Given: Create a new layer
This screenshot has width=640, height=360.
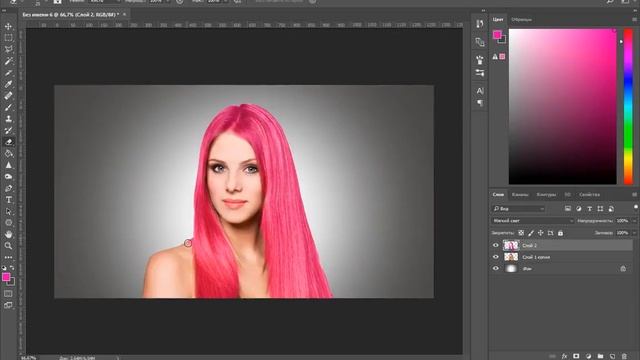Looking at the screenshot, I should click(612, 356).
